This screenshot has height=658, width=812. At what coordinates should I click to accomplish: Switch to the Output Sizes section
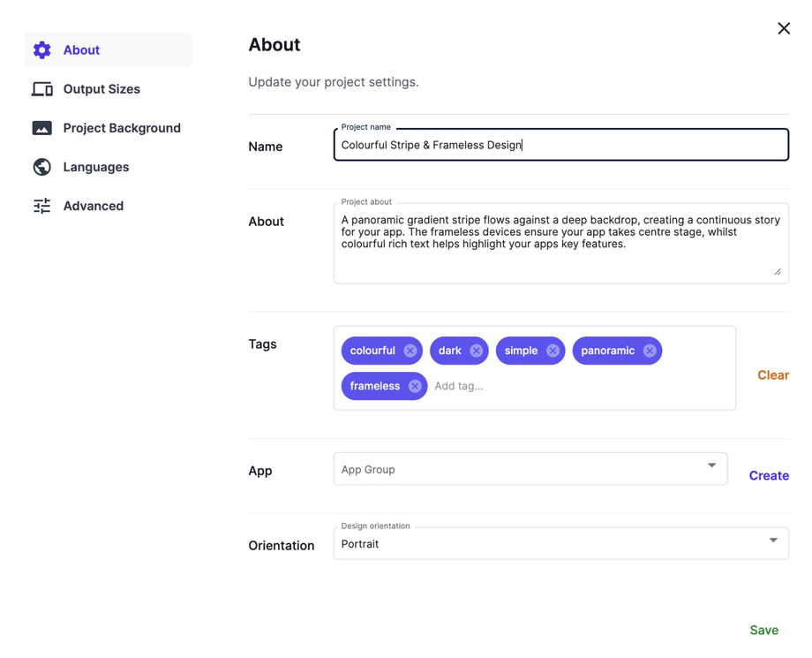click(x=101, y=88)
